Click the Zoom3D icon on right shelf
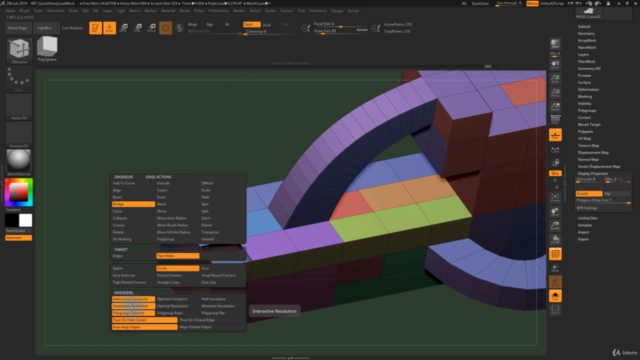This screenshot has height=360, width=640. (555, 225)
